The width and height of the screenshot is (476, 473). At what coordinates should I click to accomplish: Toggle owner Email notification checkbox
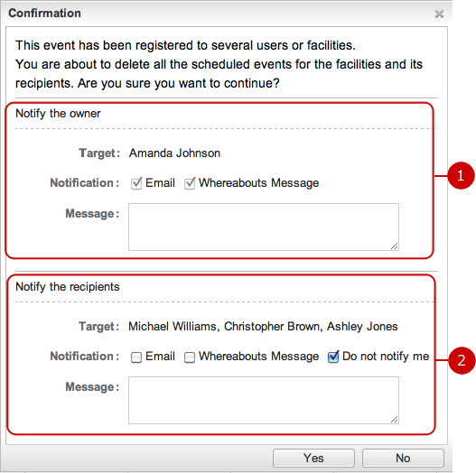click(x=136, y=183)
